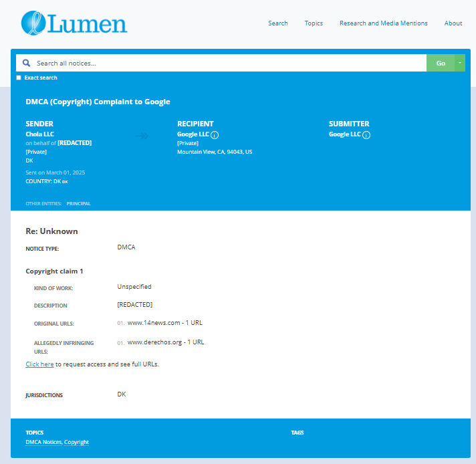Click the TAGS heading in footer
This screenshot has height=464, width=476.
(297, 433)
